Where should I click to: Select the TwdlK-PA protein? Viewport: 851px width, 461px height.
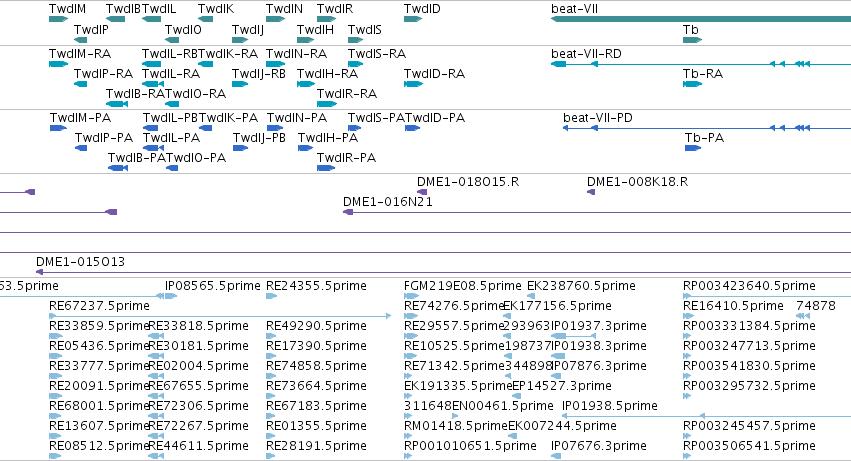click(x=206, y=128)
